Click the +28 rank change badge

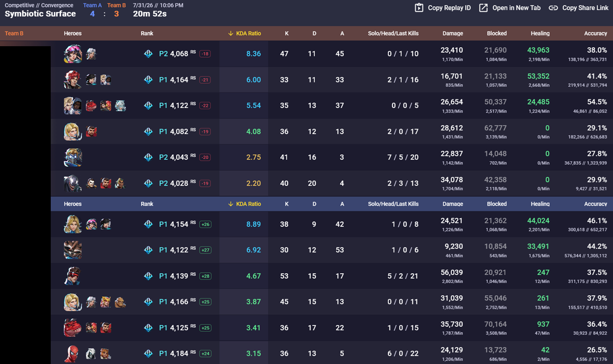(205, 276)
